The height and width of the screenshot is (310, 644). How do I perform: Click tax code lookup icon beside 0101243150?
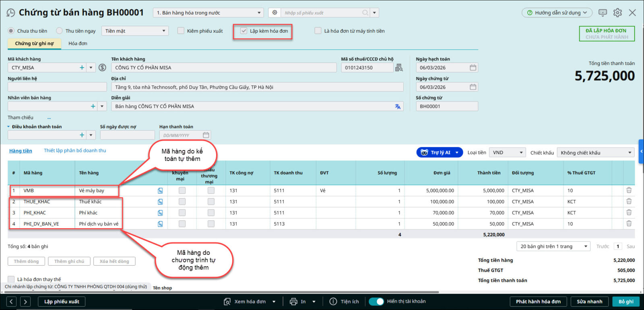(x=399, y=68)
